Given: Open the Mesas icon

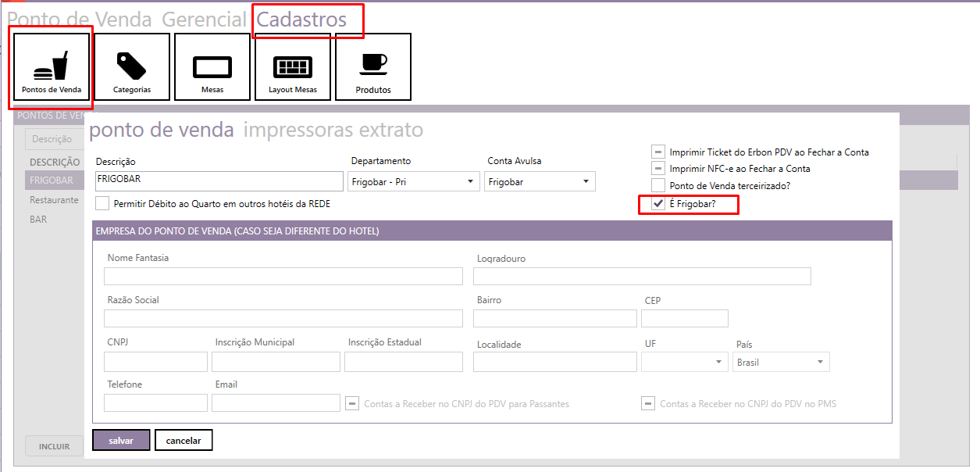Looking at the screenshot, I should coord(212,67).
